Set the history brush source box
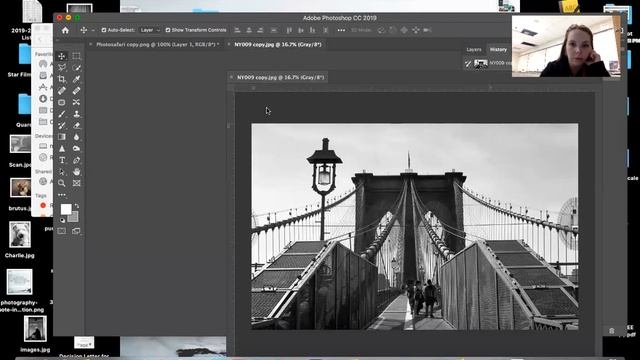The height and width of the screenshot is (360, 640). [x=468, y=63]
